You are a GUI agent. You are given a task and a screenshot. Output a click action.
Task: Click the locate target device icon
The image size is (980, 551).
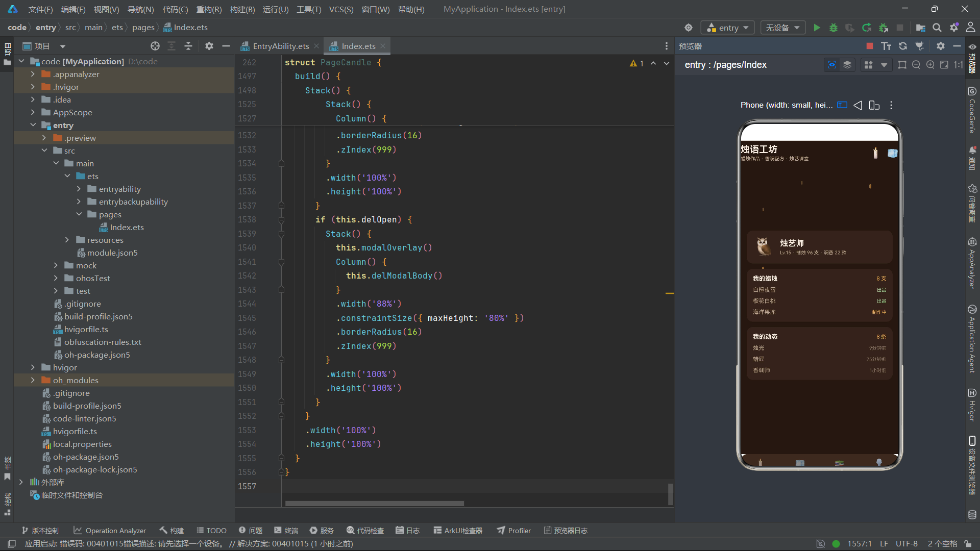click(x=689, y=28)
